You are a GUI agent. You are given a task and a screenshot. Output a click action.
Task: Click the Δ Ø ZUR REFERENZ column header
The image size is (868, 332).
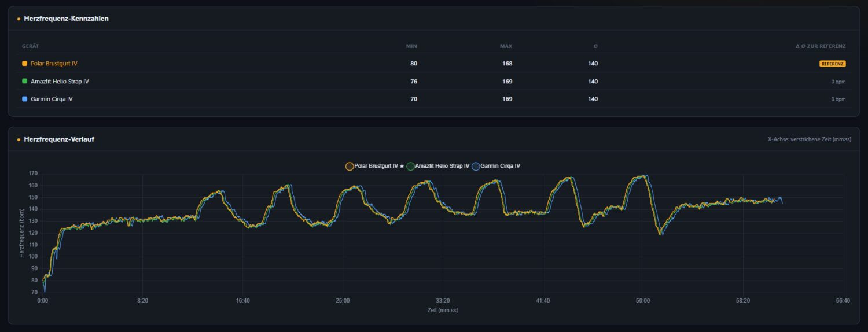tap(821, 46)
